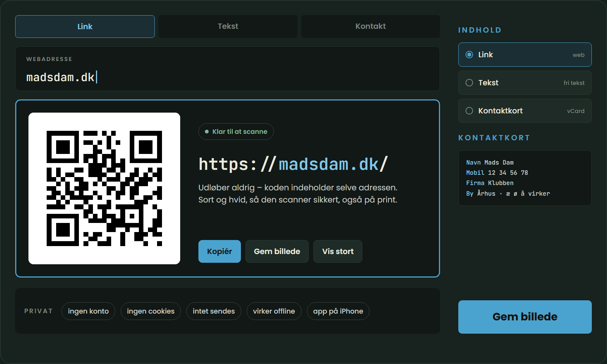The height and width of the screenshot is (364, 607).
Task: Click the "By Århus" line in the contact card
Action: tap(508, 193)
